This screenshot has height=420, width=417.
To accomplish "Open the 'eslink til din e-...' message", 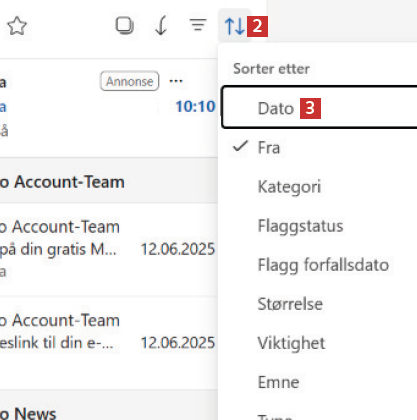I will click(x=109, y=343).
